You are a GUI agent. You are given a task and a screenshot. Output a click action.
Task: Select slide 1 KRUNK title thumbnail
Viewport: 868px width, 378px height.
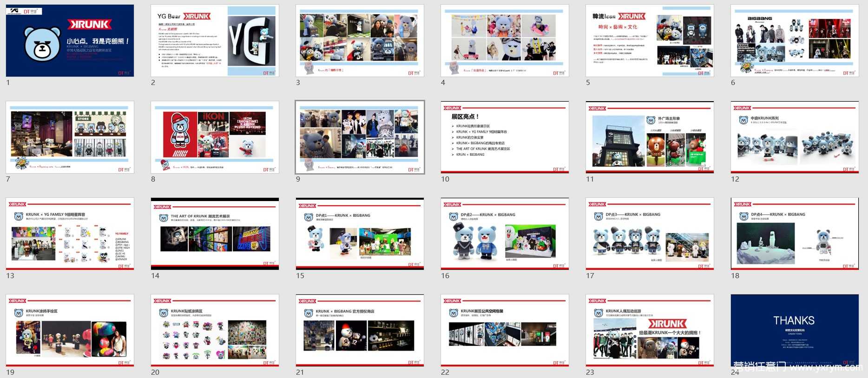coord(70,41)
